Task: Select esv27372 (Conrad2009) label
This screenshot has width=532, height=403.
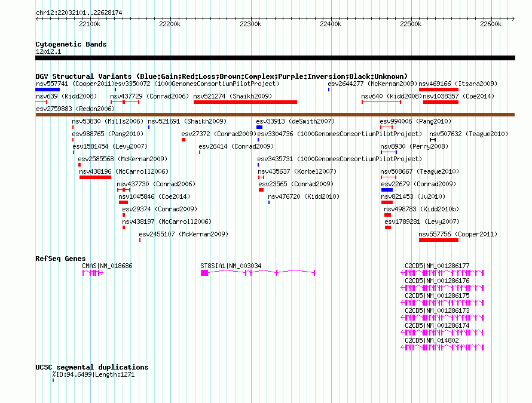Action: pyautogui.click(x=219, y=134)
